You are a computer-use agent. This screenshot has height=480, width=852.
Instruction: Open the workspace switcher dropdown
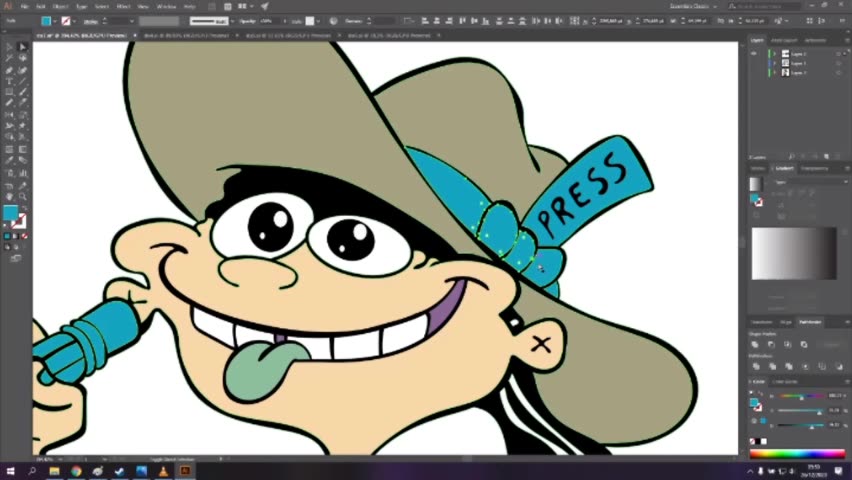point(693,7)
